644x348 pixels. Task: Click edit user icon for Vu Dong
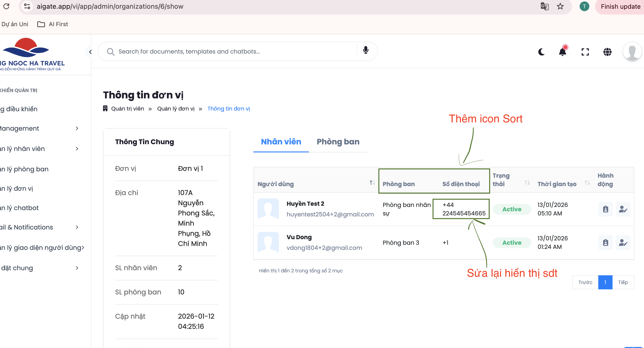click(623, 242)
